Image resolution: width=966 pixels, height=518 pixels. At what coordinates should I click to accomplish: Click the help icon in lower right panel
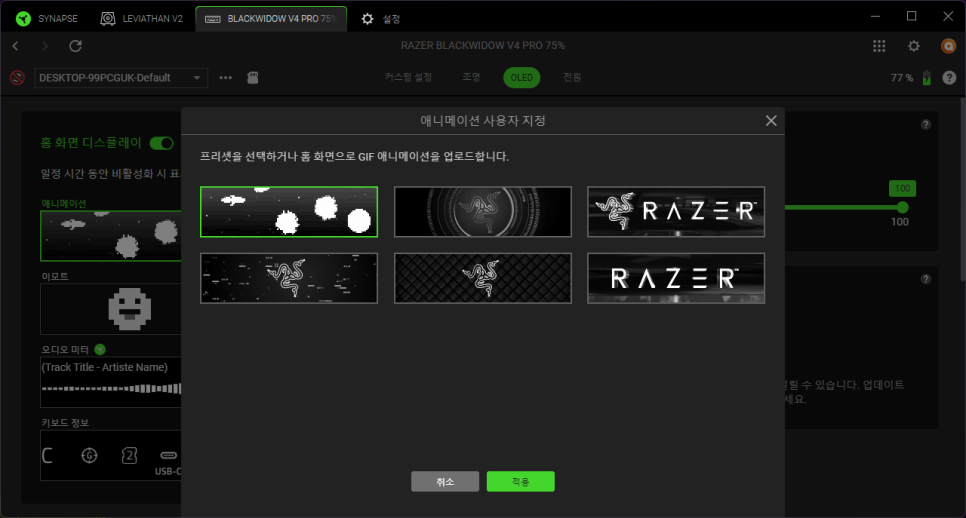(925, 279)
